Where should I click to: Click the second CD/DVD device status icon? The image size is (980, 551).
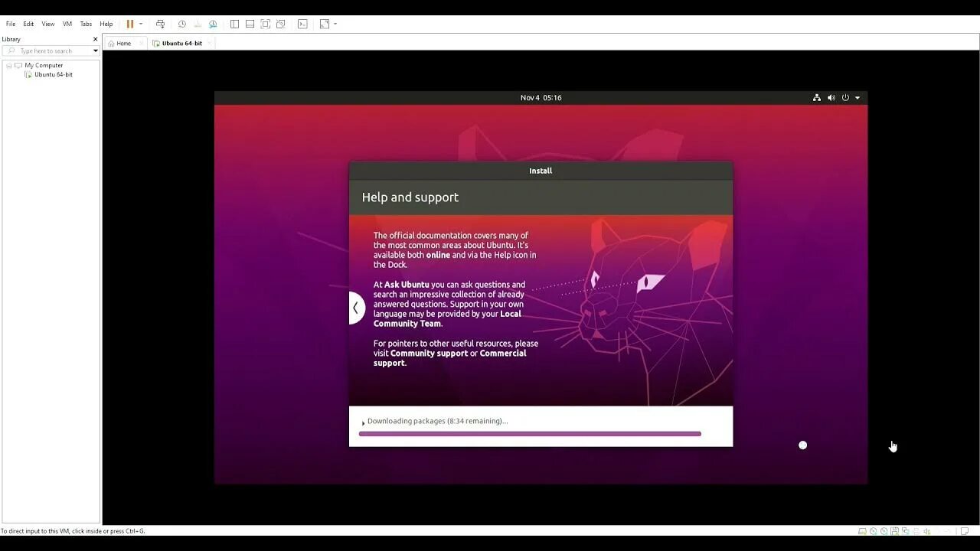pyautogui.click(x=884, y=531)
